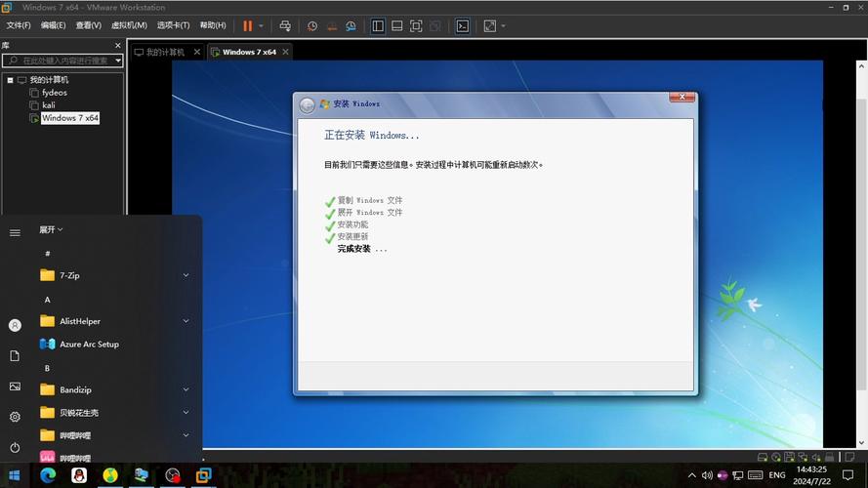Pause the virtual machine with the orange pause icon
The image size is (868, 488).
coord(247,26)
